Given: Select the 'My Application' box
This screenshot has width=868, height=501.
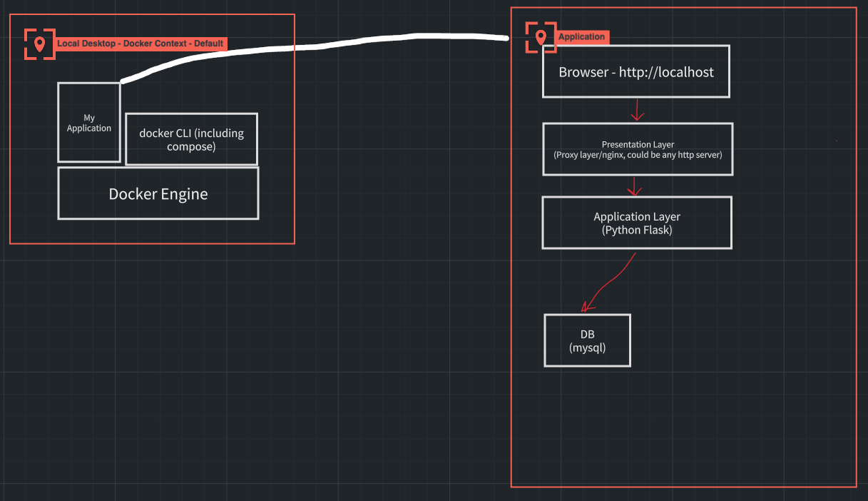Looking at the screenshot, I should (x=89, y=123).
